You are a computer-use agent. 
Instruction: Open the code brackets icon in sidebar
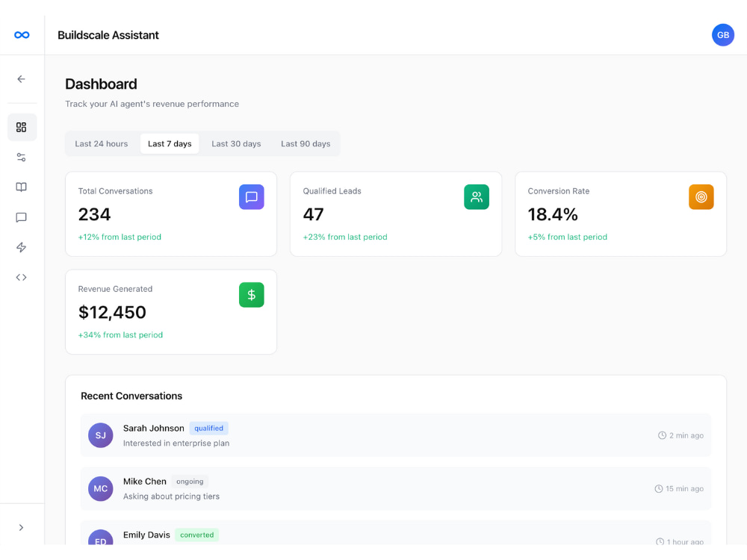(x=22, y=277)
